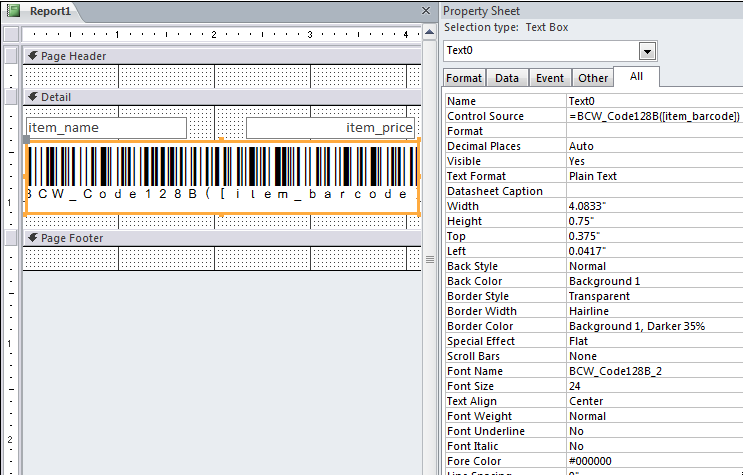Switch to the Data tab

[x=507, y=78]
